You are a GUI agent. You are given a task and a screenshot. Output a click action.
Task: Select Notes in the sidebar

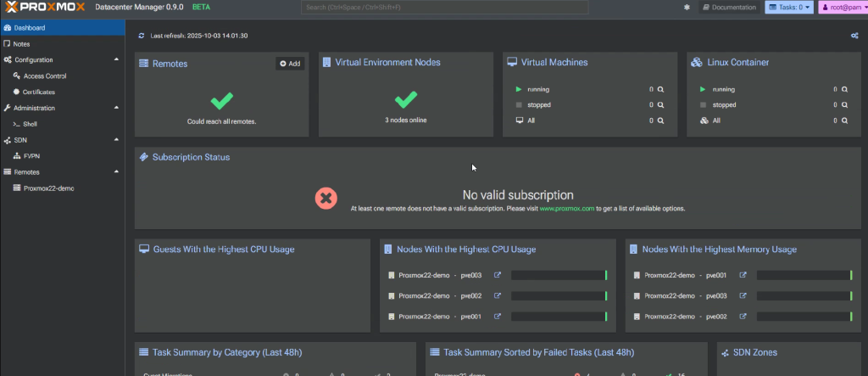point(22,43)
